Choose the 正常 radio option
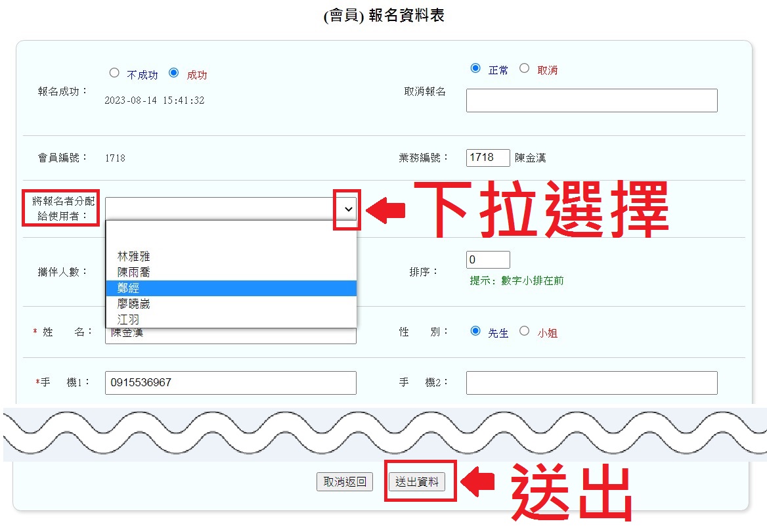Image resolution: width=767 pixels, height=532 pixels. point(475,68)
